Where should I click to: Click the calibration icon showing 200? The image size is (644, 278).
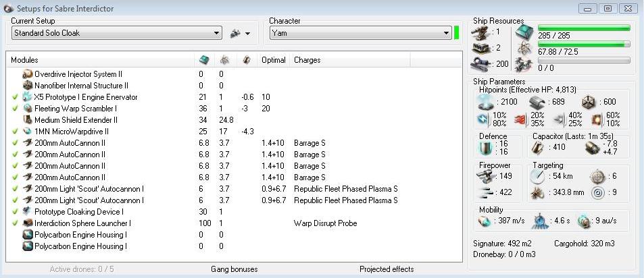pyautogui.click(x=480, y=64)
